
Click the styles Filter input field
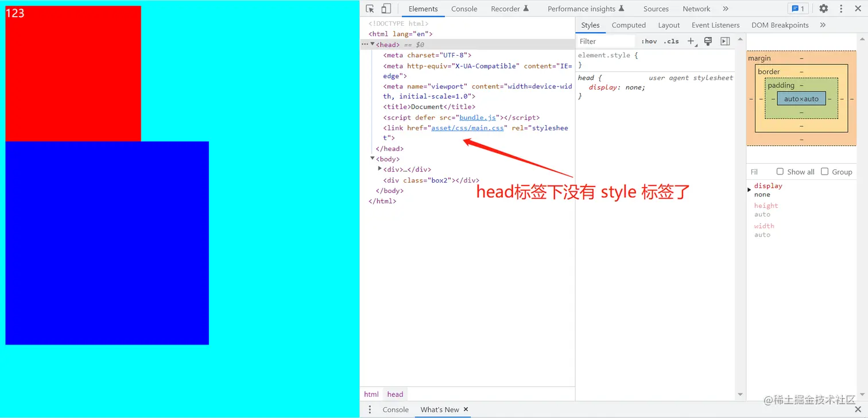click(x=606, y=41)
